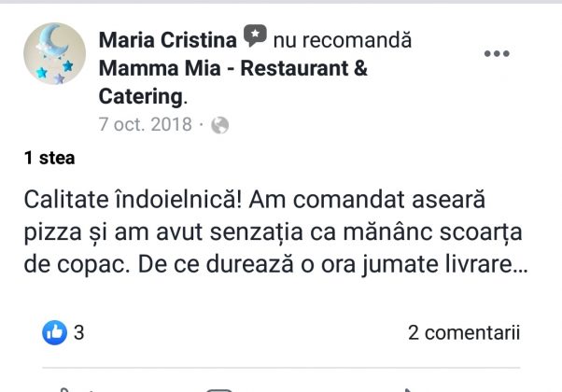The image size is (562, 392).
Task: Click the star review badge beside Maria Cristina
Action: pos(255,35)
